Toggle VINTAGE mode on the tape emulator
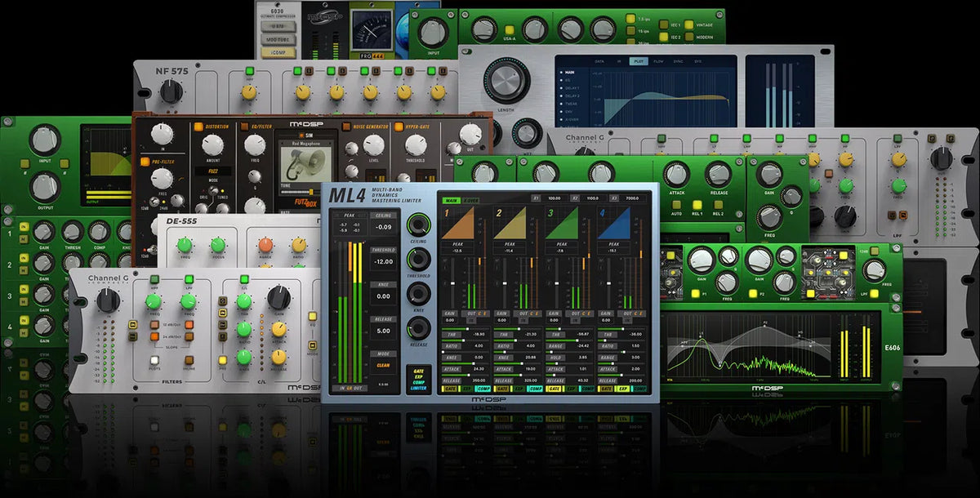 point(689,24)
